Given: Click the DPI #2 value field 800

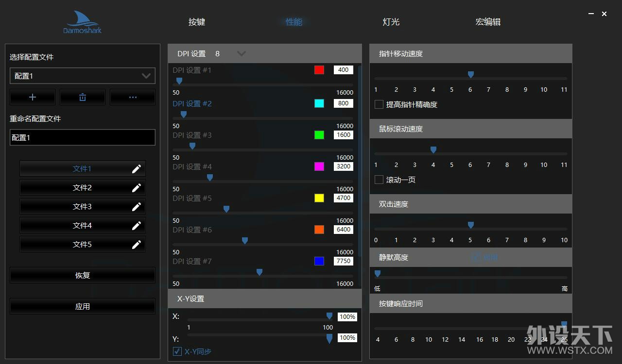Looking at the screenshot, I should pos(343,103).
